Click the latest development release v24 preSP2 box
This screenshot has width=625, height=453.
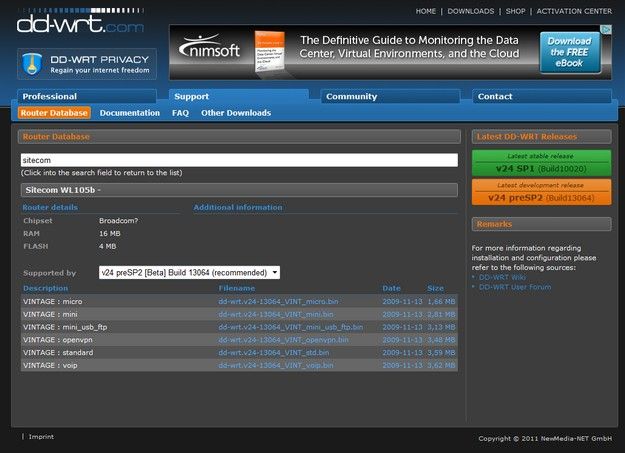541,192
